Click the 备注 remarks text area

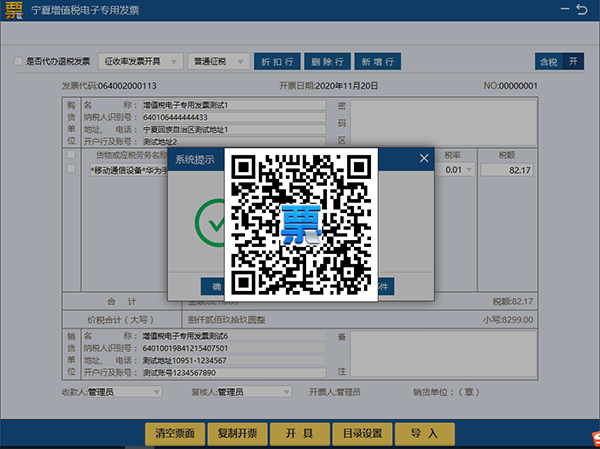pyautogui.click(x=444, y=354)
